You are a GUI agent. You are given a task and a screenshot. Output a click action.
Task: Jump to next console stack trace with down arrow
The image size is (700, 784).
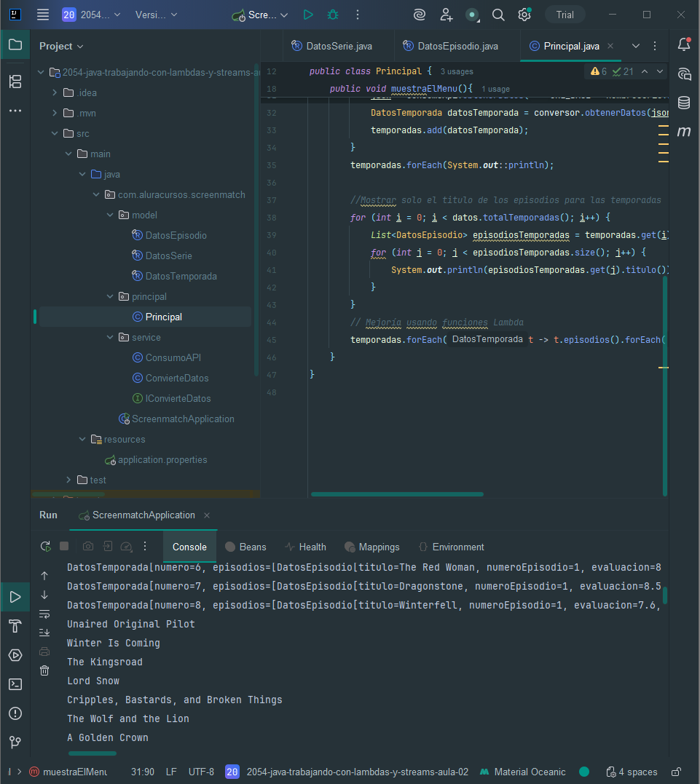44,595
